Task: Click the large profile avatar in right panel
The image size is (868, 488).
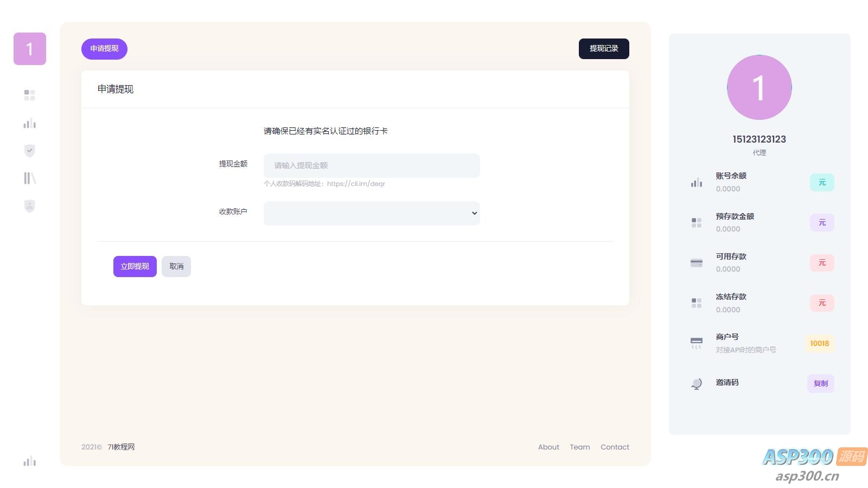Action: (759, 87)
